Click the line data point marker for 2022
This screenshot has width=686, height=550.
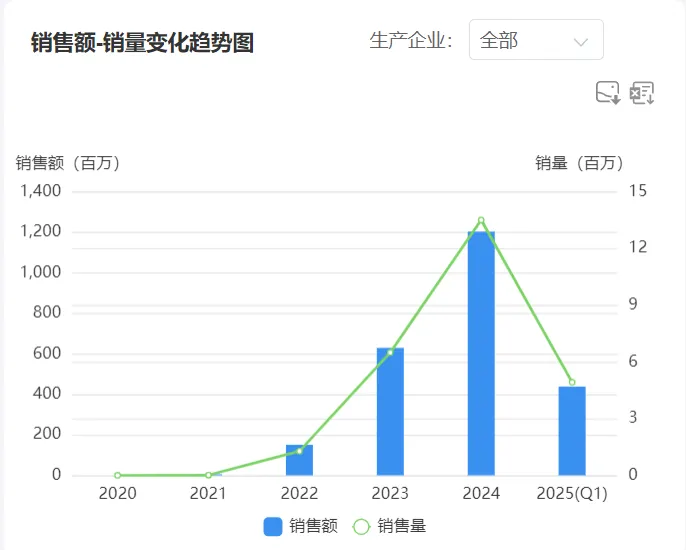(x=299, y=451)
